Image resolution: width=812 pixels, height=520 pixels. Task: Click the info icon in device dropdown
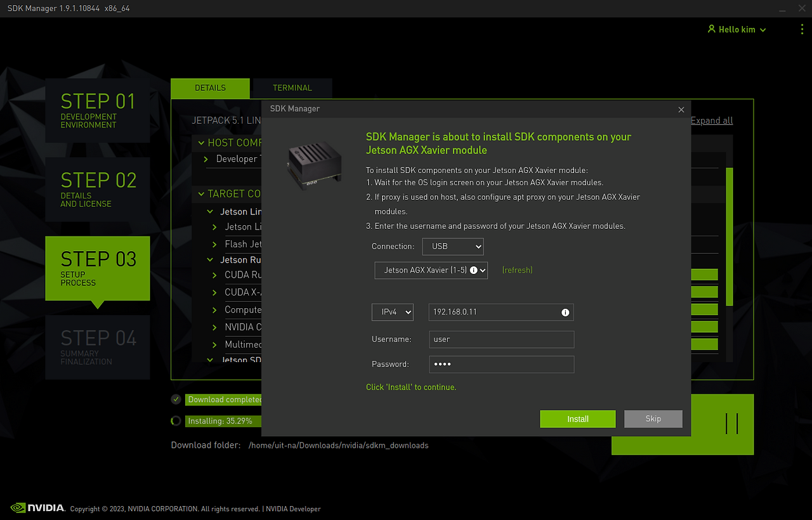[473, 270]
